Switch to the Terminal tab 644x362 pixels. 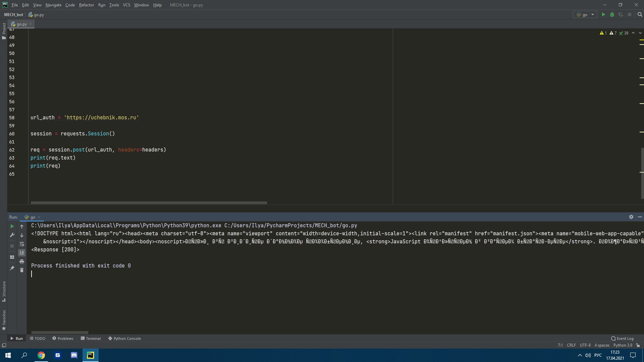91,339
